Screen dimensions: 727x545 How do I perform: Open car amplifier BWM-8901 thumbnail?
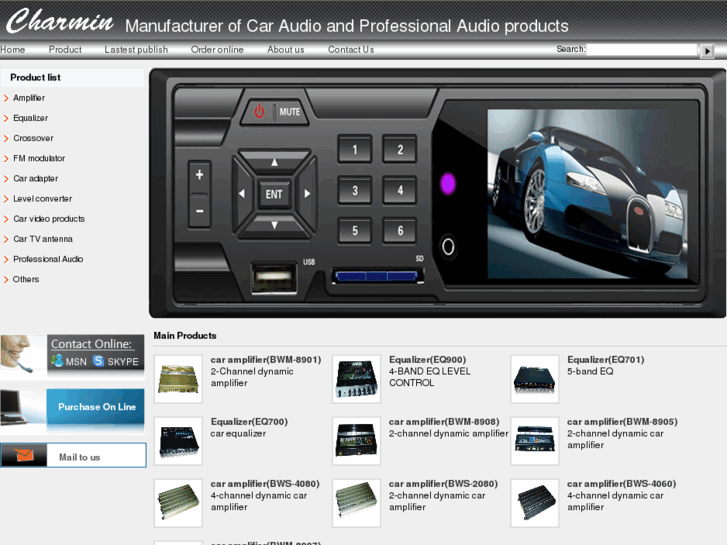tap(178, 379)
